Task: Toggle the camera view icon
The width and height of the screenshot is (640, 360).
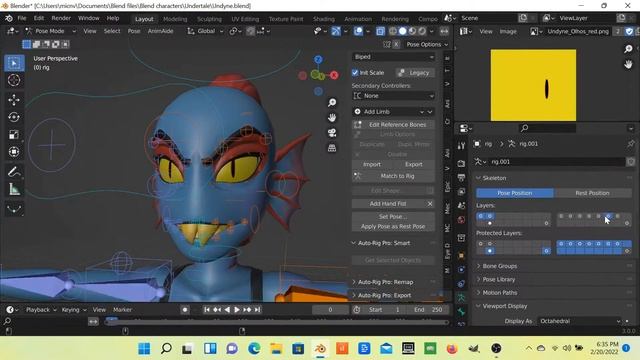Action: point(332,133)
